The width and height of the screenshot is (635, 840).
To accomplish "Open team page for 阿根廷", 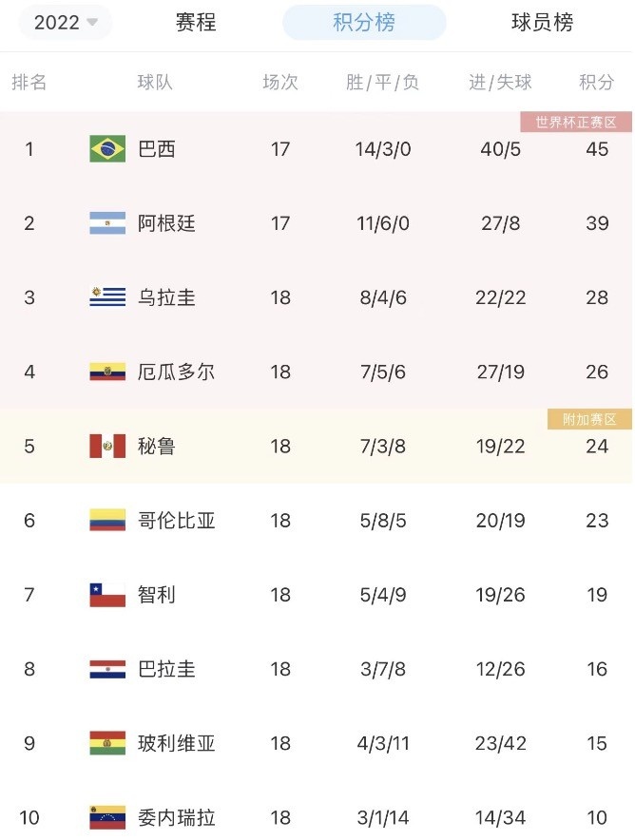I will pos(166,223).
